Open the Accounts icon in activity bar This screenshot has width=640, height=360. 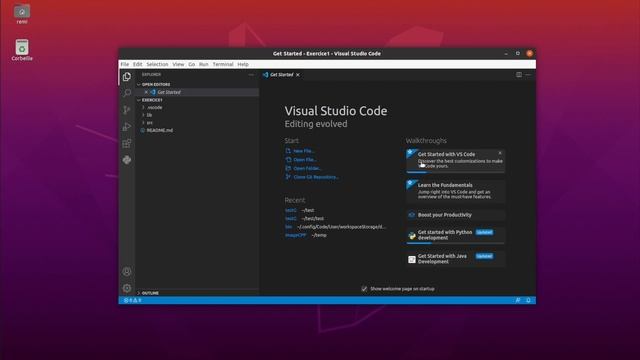pyautogui.click(x=127, y=271)
